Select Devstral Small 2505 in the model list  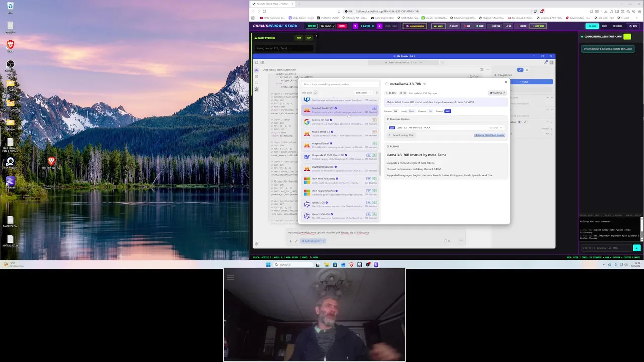click(340, 169)
